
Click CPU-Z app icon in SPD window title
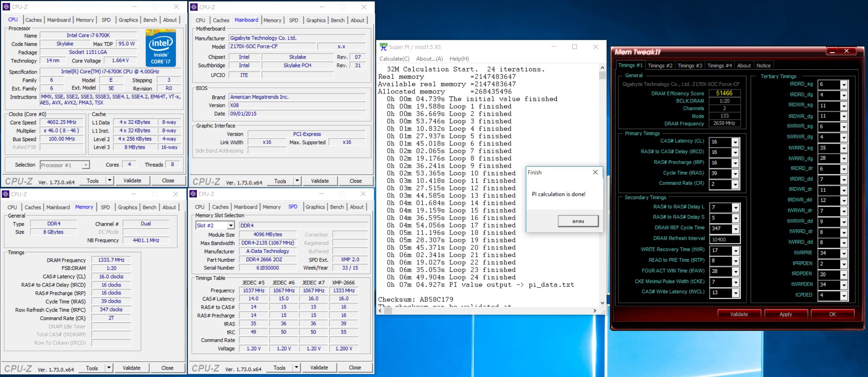tap(193, 194)
